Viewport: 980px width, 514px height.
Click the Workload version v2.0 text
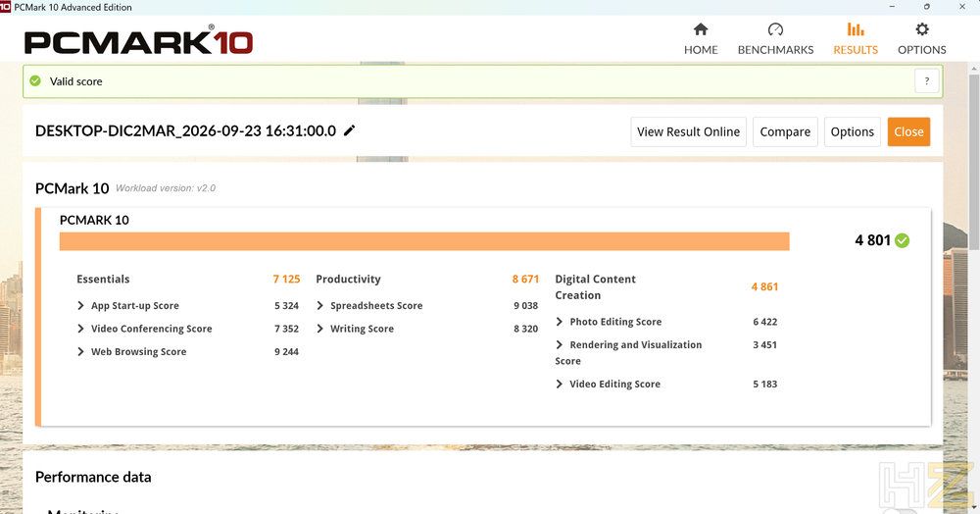(x=166, y=188)
